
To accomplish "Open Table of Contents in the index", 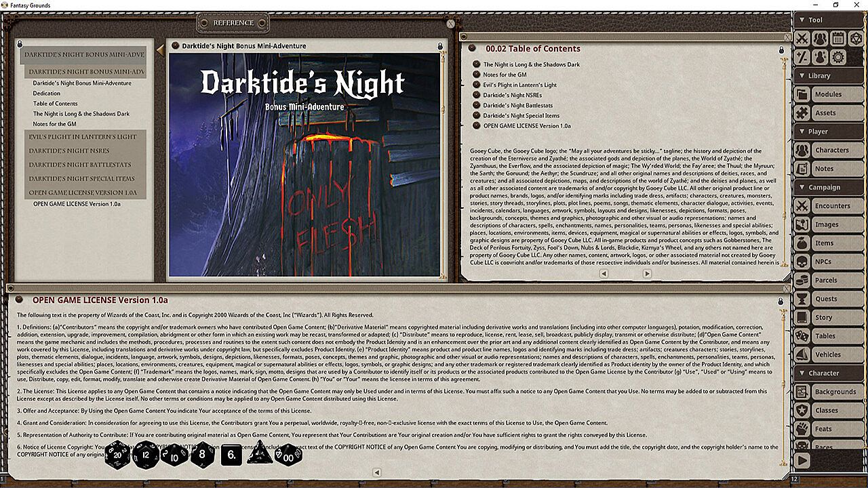I will point(56,104).
